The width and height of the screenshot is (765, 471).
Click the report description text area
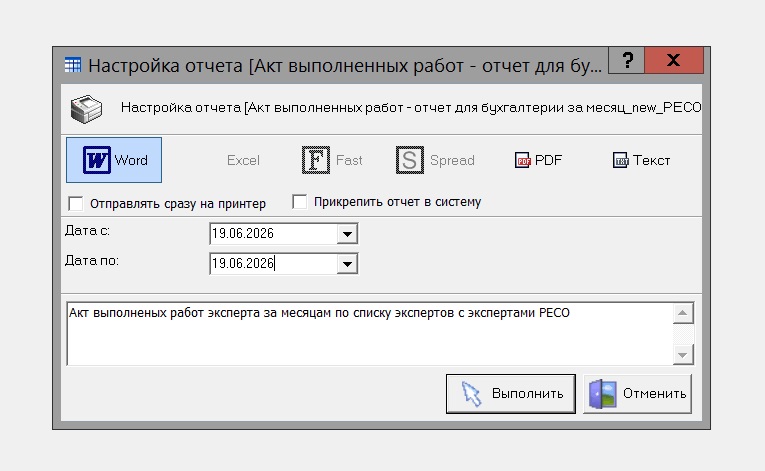pos(370,334)
